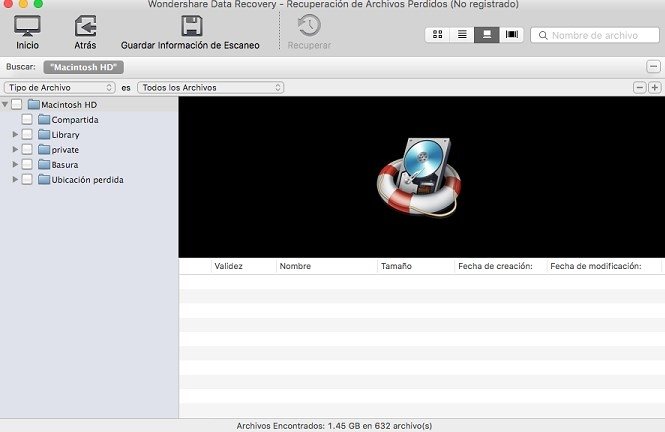Expand the Ubicación perdida folder
The height and width of the screenshot is (432, 665).
tap(15, 179)
